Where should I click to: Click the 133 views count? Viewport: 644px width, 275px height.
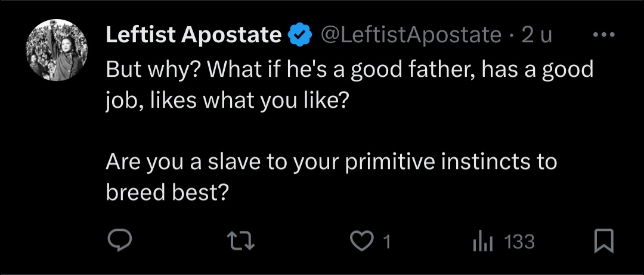pos(519,242)
